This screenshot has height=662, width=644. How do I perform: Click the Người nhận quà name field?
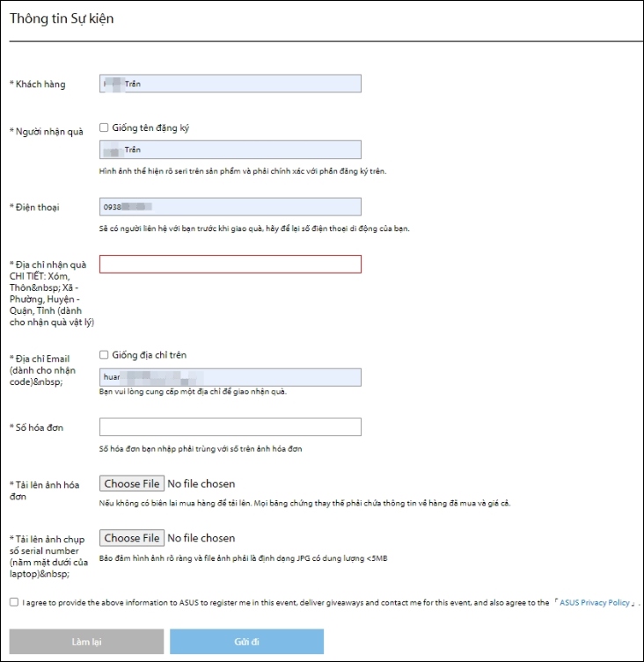(231, 149)
